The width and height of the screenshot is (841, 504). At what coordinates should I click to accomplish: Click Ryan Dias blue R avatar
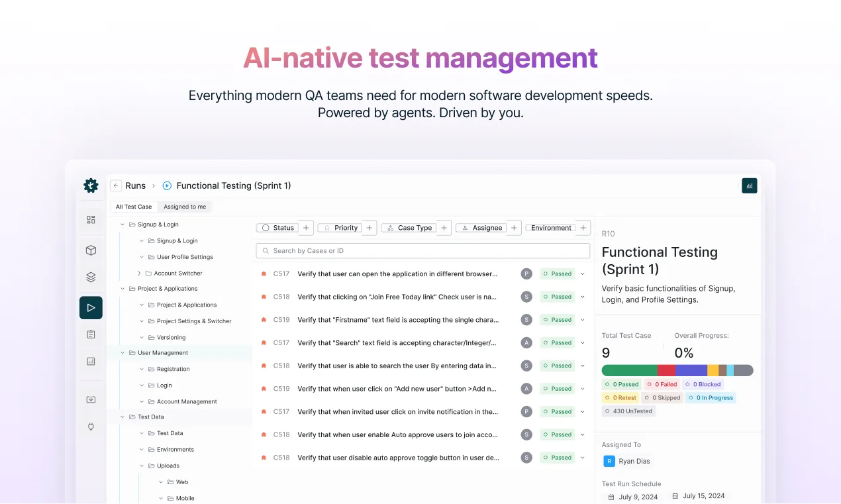(609, 461)
